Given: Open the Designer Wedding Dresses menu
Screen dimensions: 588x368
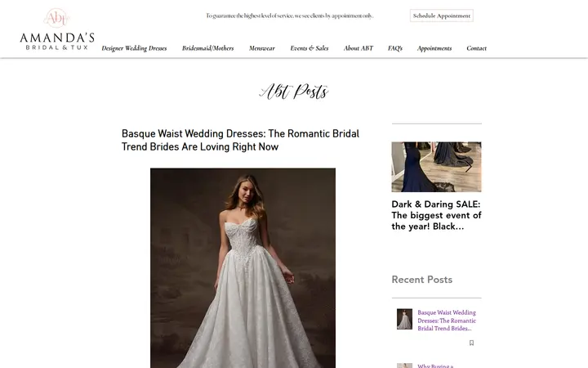Looking at the screenshot, I should click(134, 48).
